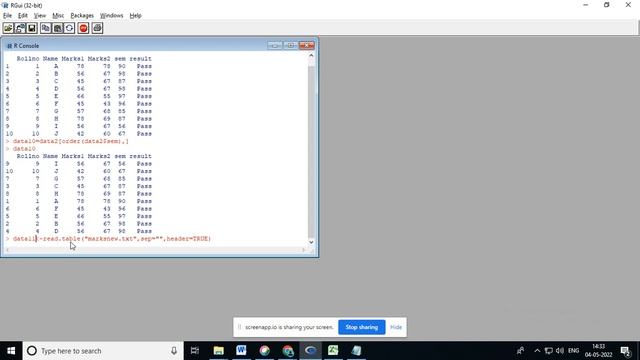Screen dimensions: 640x360
Task: Click the R Console title bar icon
Action: tap(9, 46)
